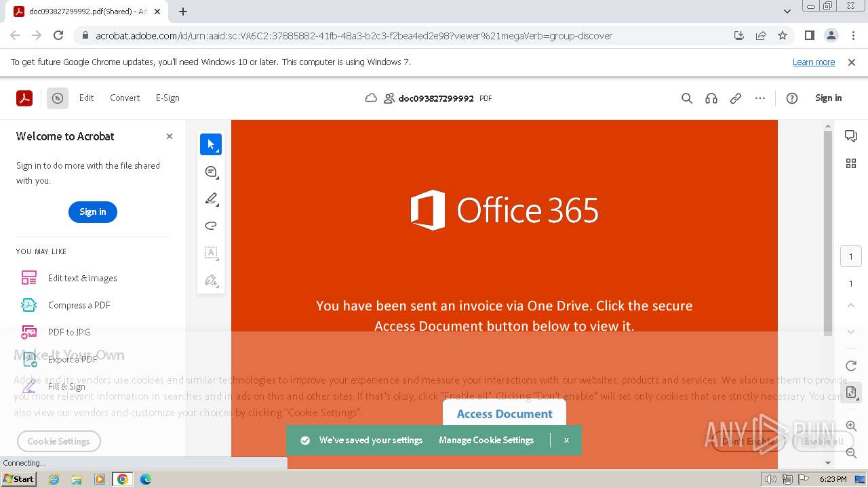Click the page fit view icon
Screen dimensions: 868x488
851,392
